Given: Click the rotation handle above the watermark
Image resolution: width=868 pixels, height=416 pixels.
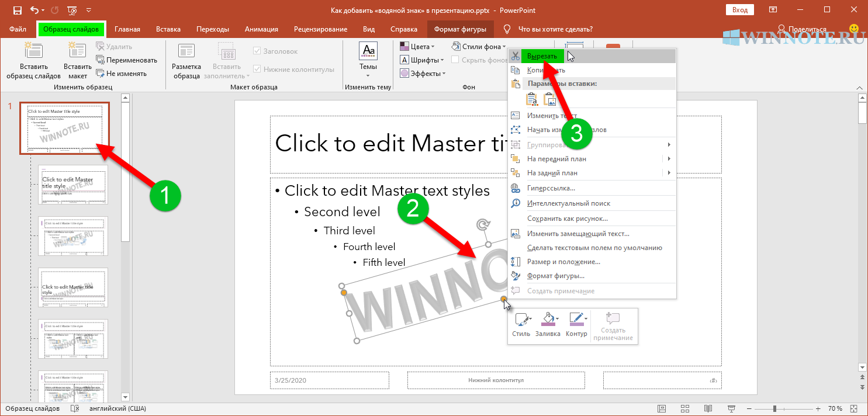Looking at the screenshot, I should [x=482, y=225].
